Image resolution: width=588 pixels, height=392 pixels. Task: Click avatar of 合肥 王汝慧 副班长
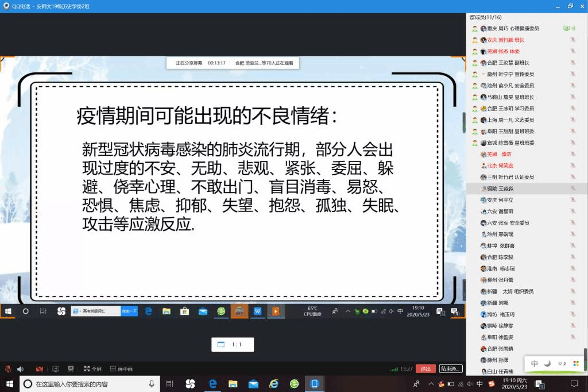point(483,63)
